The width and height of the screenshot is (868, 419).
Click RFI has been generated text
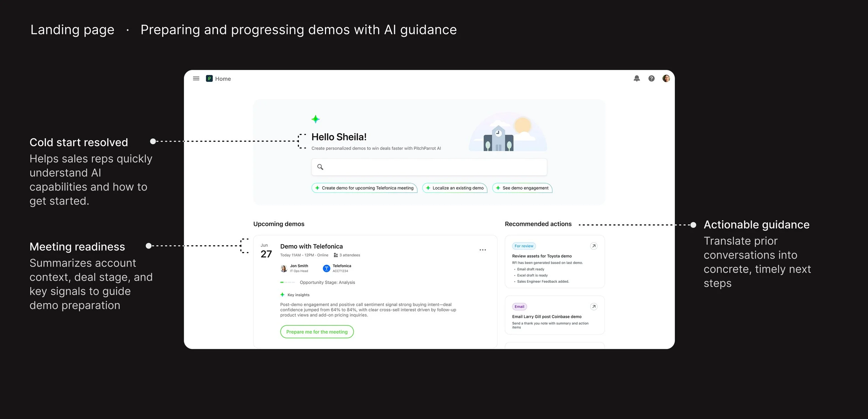point(548,263)
